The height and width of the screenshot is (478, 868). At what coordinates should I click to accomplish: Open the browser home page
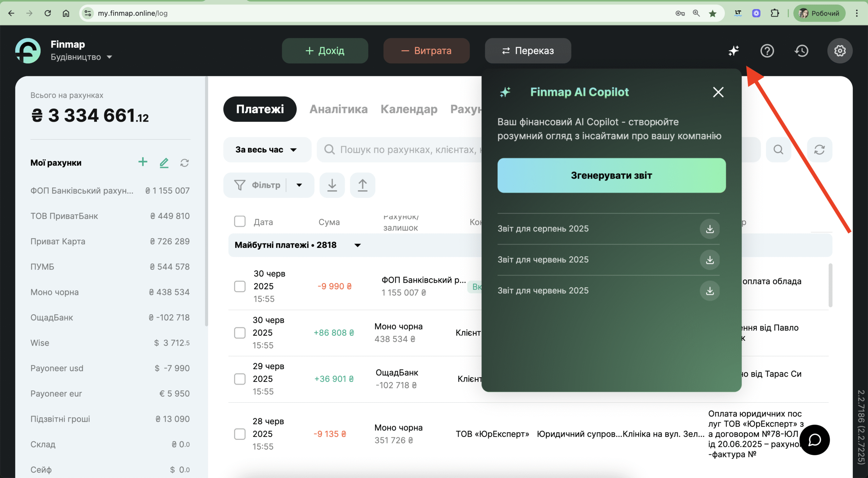click(x=66, y=13)
